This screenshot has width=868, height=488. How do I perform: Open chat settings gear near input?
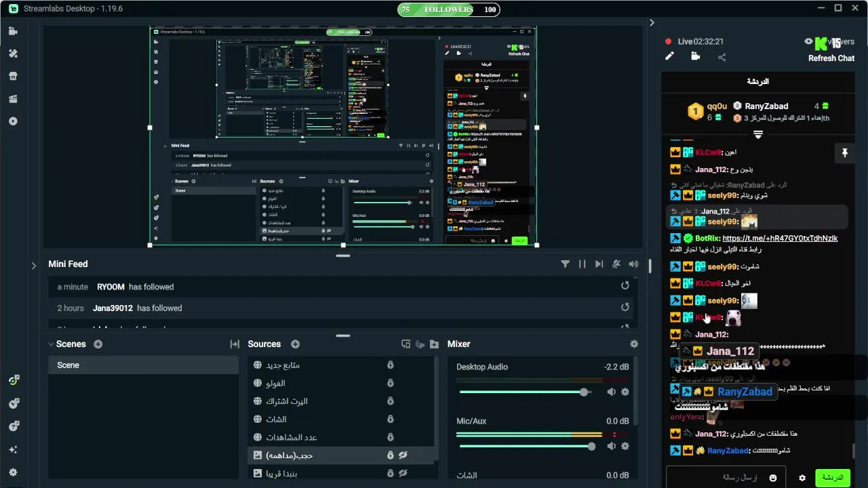(802, 478)
